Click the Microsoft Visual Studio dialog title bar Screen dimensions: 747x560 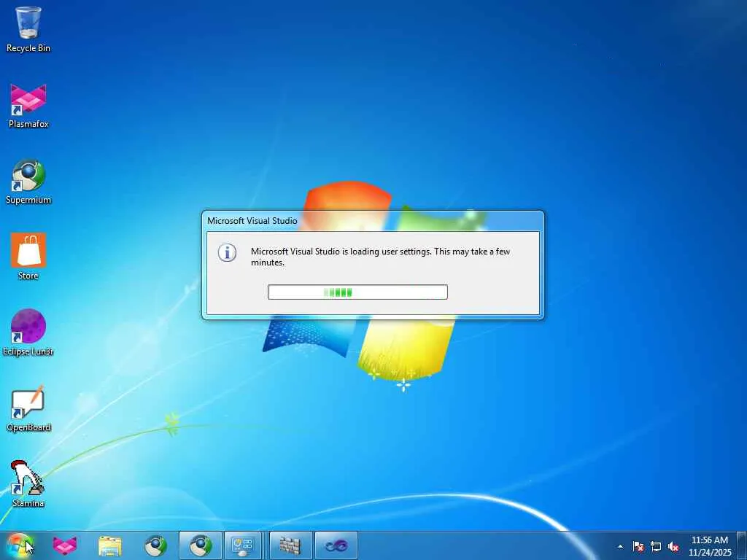[x=373, y=221]
